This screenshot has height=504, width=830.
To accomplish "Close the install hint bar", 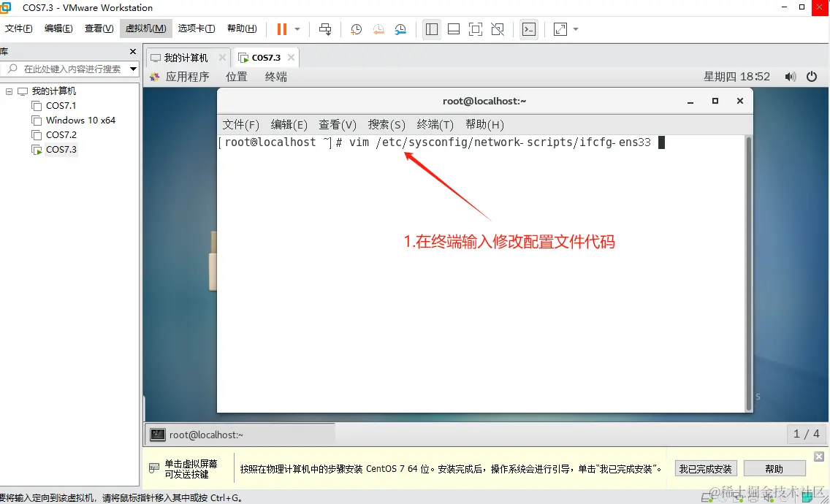I will pos(819,457).
